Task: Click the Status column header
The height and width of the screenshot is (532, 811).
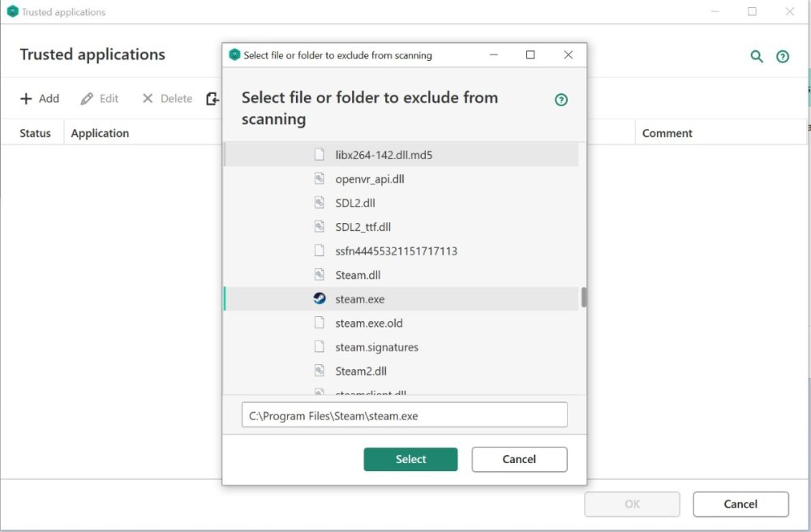Action: 33,133
